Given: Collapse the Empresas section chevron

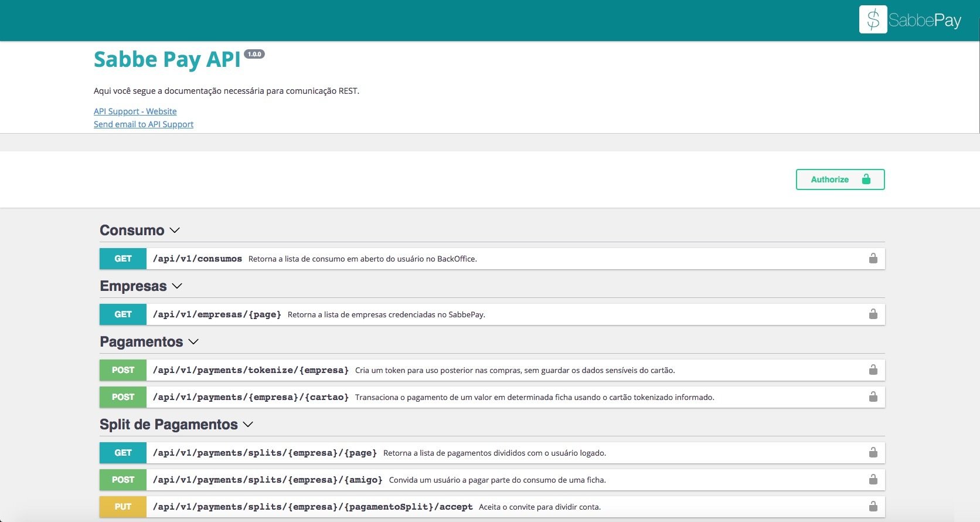Looking at the screenshot, I should (177, 286).
